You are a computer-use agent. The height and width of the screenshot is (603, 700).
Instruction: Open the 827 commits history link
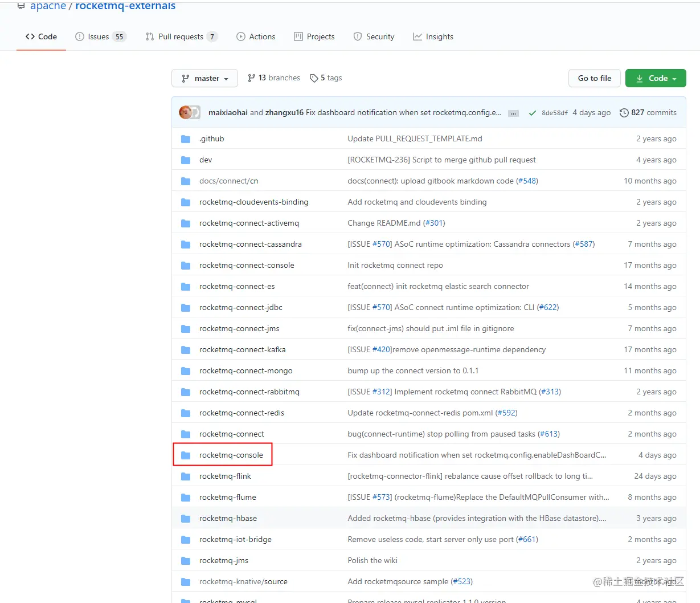pos(648,113)
